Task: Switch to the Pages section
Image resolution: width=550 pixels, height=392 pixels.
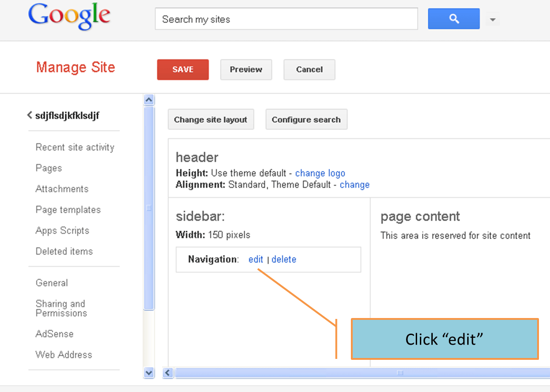Action: pos(48,168)
